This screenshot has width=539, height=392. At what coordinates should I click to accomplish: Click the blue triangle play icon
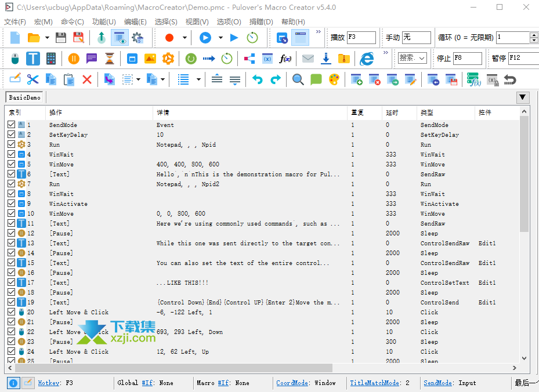(x=234, y=38)
